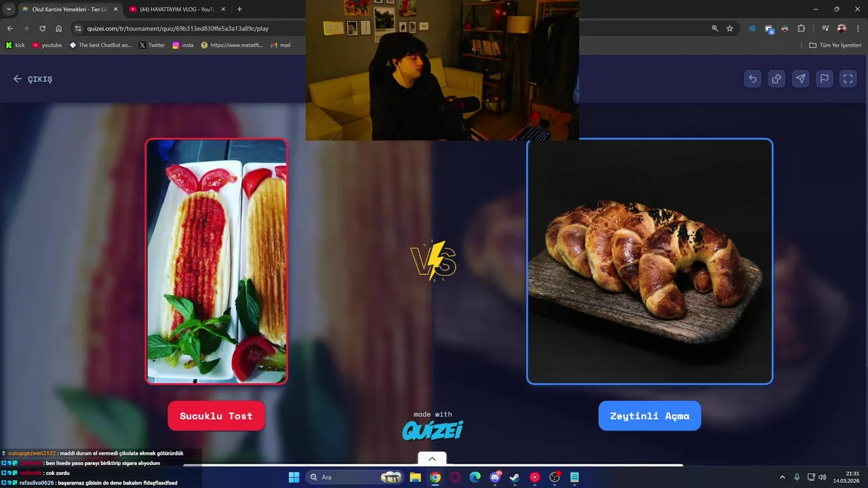Open the youtube bookmark
868x488 pixels.
tap(47, 45)
